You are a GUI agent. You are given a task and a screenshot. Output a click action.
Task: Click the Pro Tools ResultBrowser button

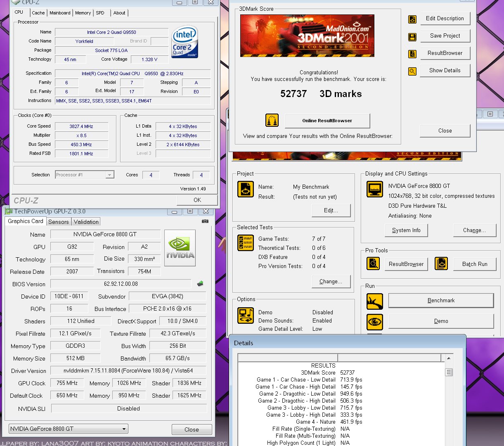pyautogui.click(x=406, y=264)
